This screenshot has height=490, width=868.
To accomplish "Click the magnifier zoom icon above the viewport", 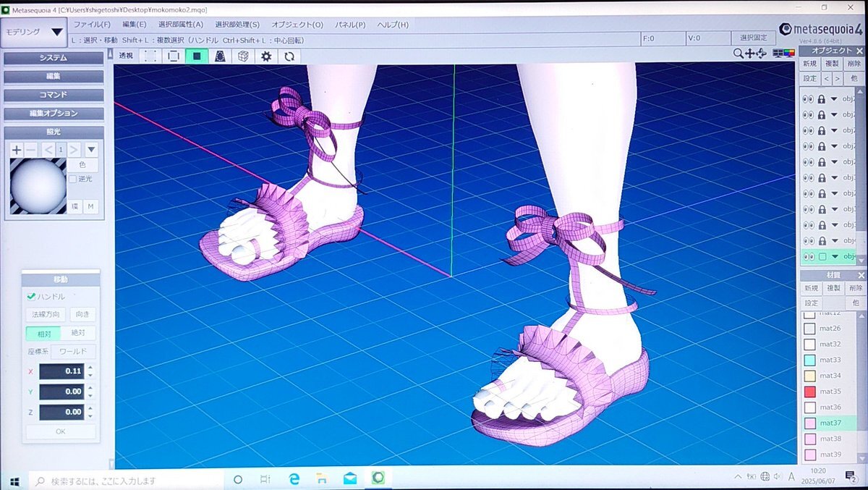I will [x=738, y=53].
